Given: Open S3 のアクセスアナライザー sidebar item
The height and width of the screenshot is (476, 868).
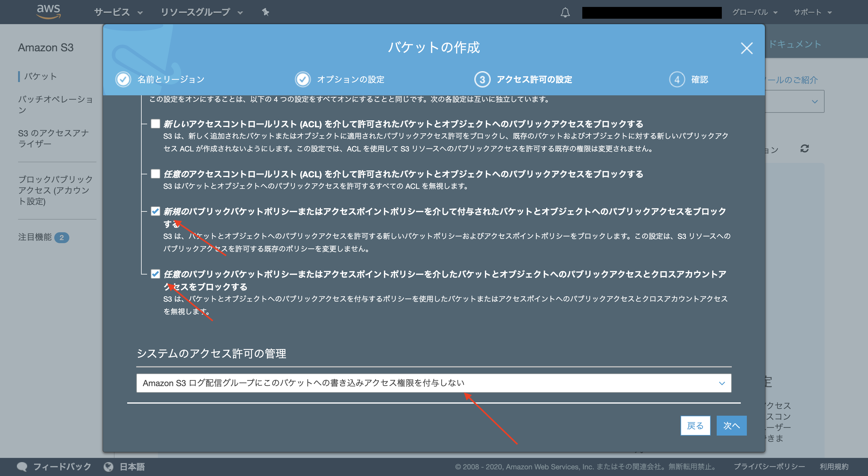Looking at the screenshot, I should [53, 138].
